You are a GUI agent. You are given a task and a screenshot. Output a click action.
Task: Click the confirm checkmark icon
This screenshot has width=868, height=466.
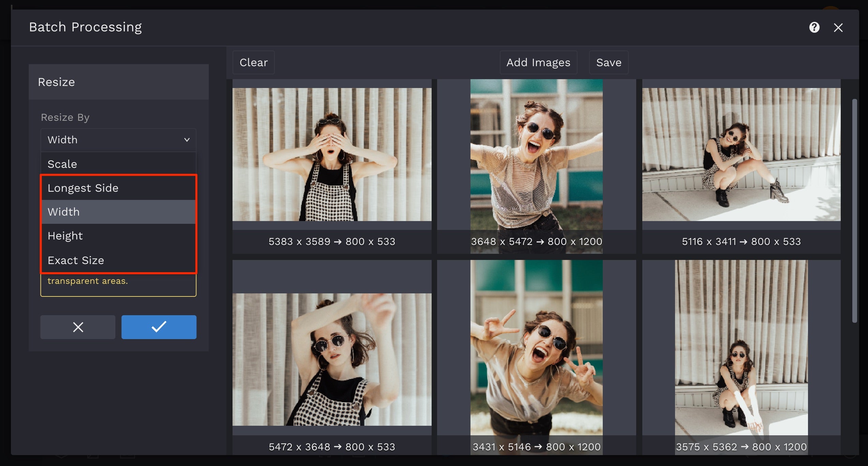159,327
